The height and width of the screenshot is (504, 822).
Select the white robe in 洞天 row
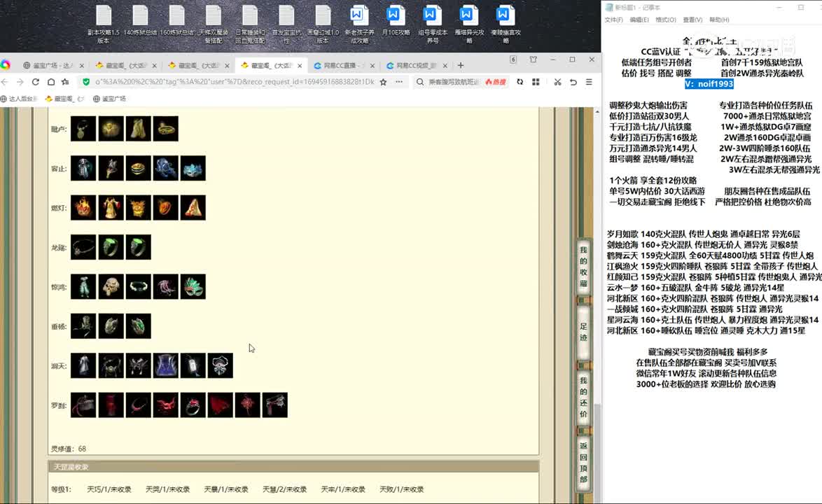pos(83,365)
